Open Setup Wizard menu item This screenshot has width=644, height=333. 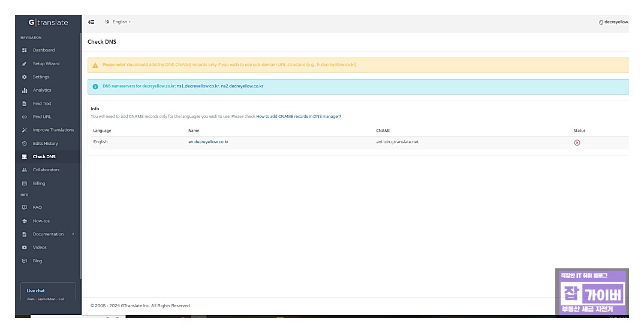point(46,63)
